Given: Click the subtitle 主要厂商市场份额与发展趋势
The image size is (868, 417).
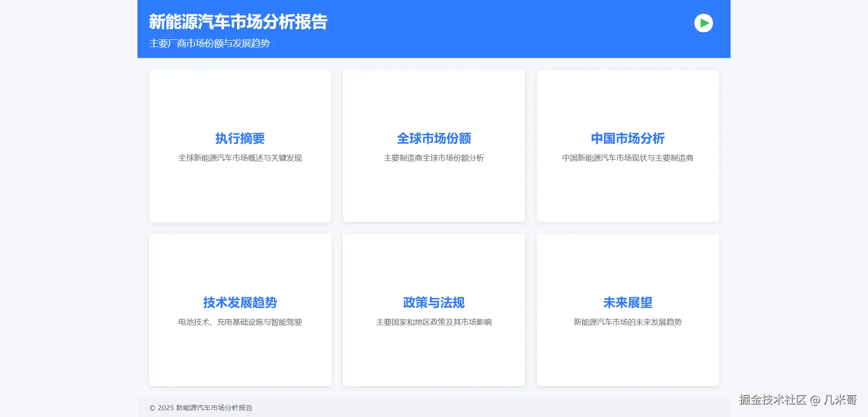Looking at the screenshot, I should click(x=209, y=43).
